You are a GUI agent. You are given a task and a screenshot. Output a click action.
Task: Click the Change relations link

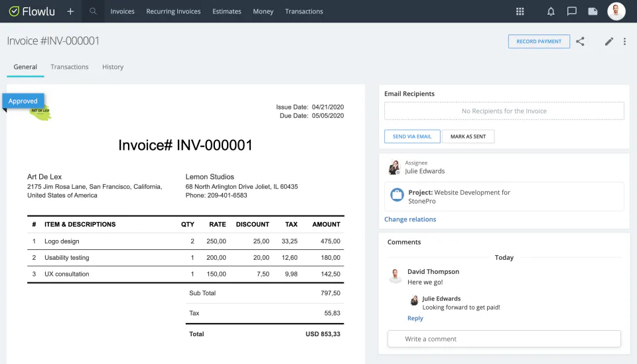pos(410,219)
